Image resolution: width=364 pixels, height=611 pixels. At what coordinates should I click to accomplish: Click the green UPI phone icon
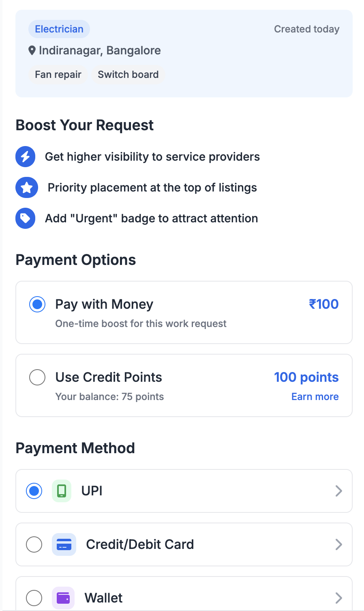pos(62,491)
